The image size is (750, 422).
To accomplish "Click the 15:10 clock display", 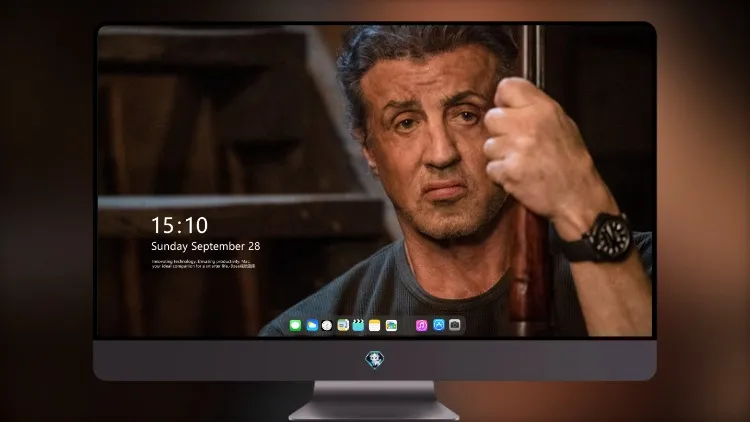I will click(x=179, y=225).
